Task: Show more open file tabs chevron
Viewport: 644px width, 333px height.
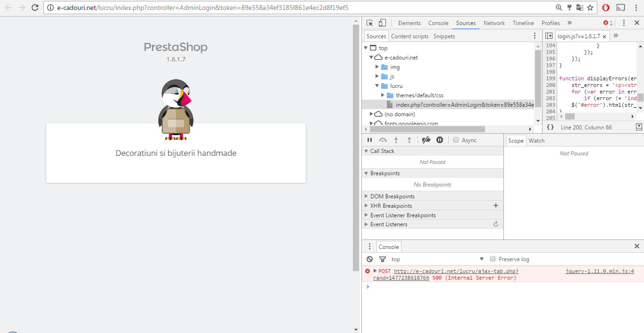Action: [616, 36]
